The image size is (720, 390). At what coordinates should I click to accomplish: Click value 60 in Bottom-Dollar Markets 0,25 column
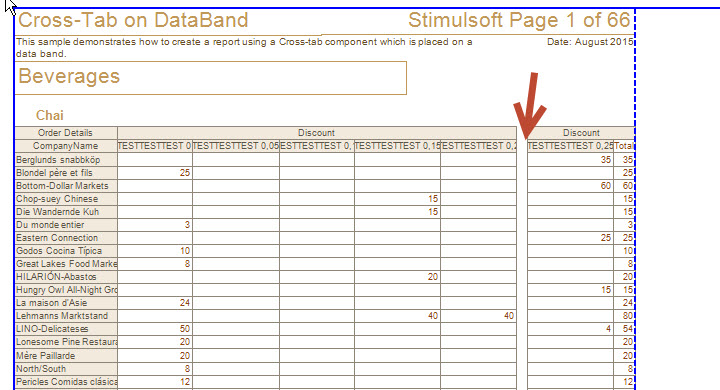(x=606, y=186)
